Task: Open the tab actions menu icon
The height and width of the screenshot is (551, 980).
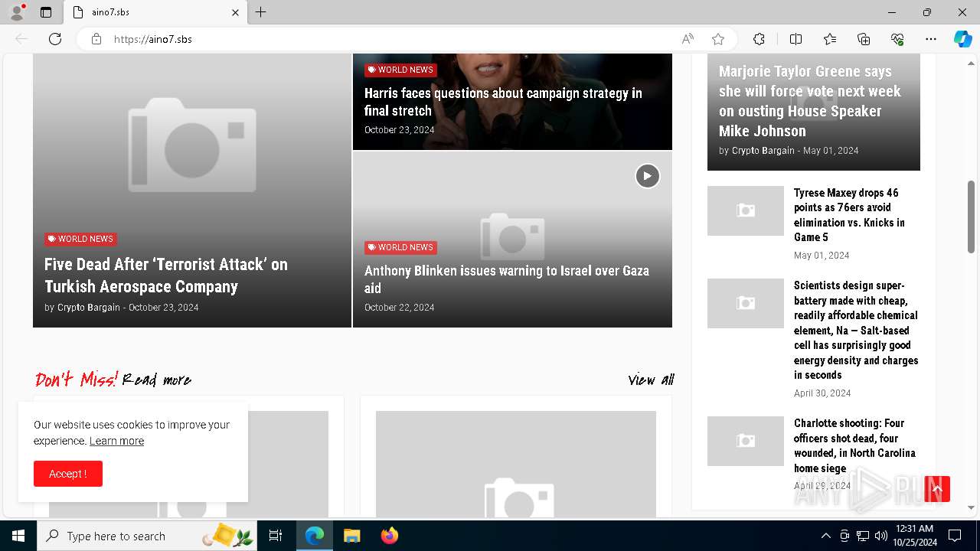Action: coord(46,12)
